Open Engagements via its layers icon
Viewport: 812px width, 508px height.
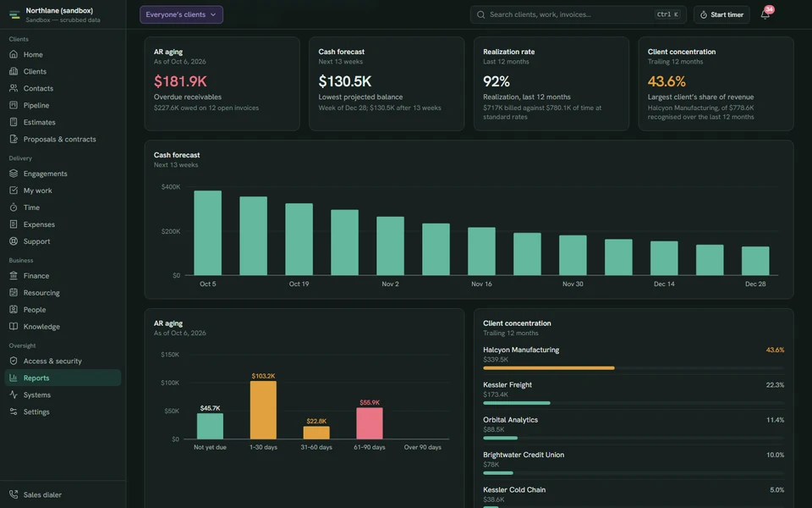[x=14, y=173]
